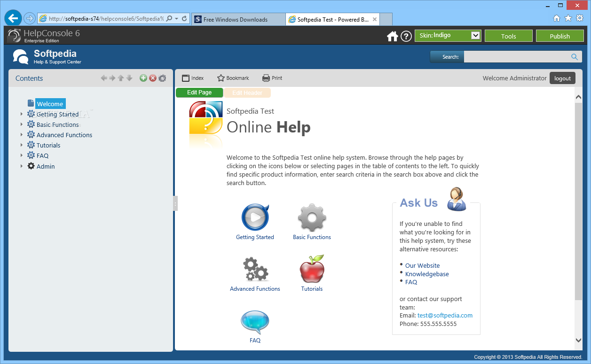Click the page scrollbar down arrow
Screen dimensions: 591x364
coord(578,340)
